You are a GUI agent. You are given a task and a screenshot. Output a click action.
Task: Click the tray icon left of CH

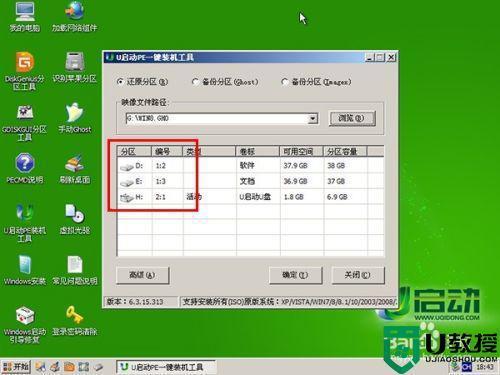coord(455,367)
